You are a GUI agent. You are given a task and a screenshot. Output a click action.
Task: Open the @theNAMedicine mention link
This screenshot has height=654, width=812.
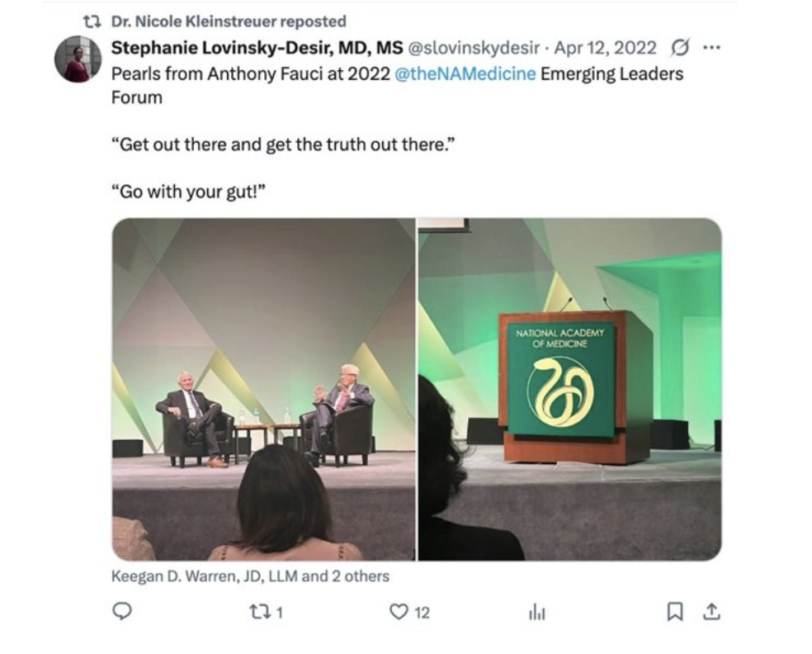(x=465, y=73)
